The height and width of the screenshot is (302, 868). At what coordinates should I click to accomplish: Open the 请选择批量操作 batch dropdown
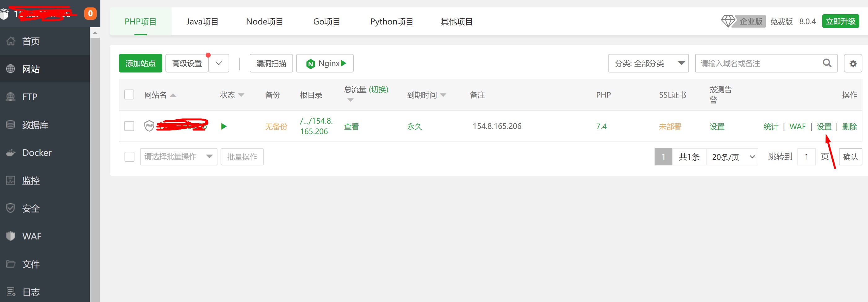coord(178,157)
